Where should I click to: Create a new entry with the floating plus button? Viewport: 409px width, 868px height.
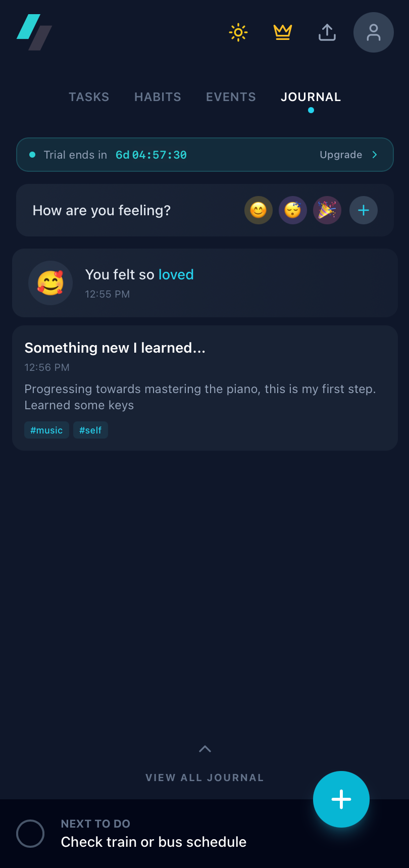point(341,799)
